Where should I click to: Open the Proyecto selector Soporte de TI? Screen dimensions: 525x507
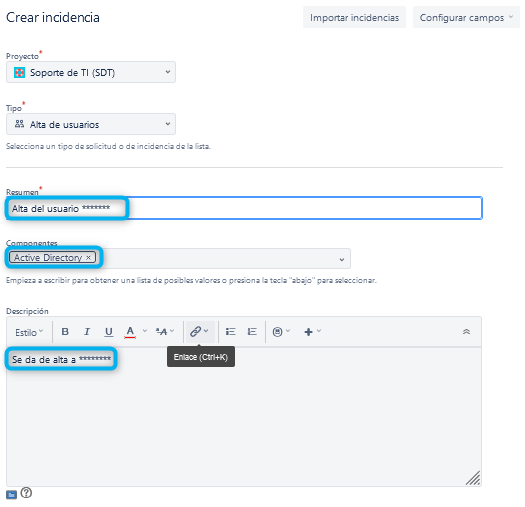pos(91,72)
